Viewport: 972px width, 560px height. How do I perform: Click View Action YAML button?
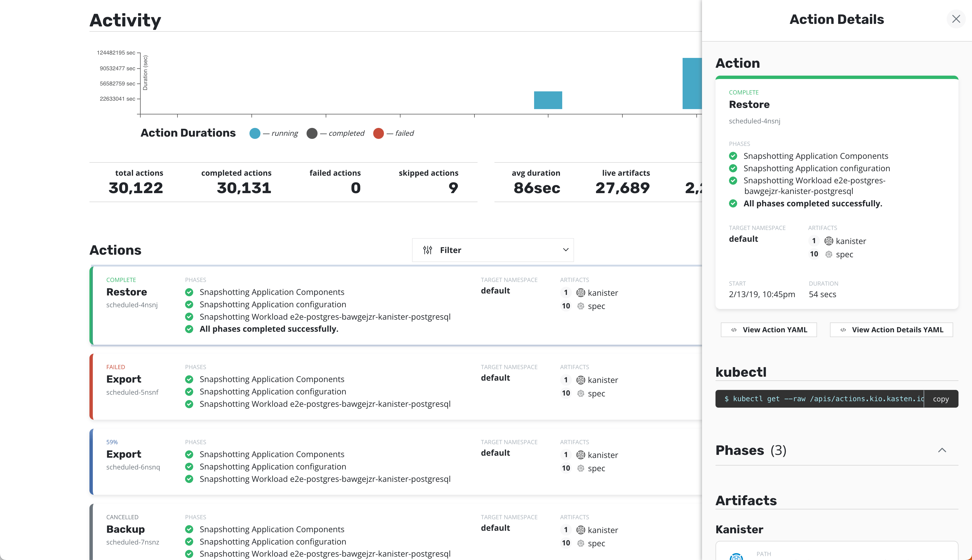[x=768, y=329]
